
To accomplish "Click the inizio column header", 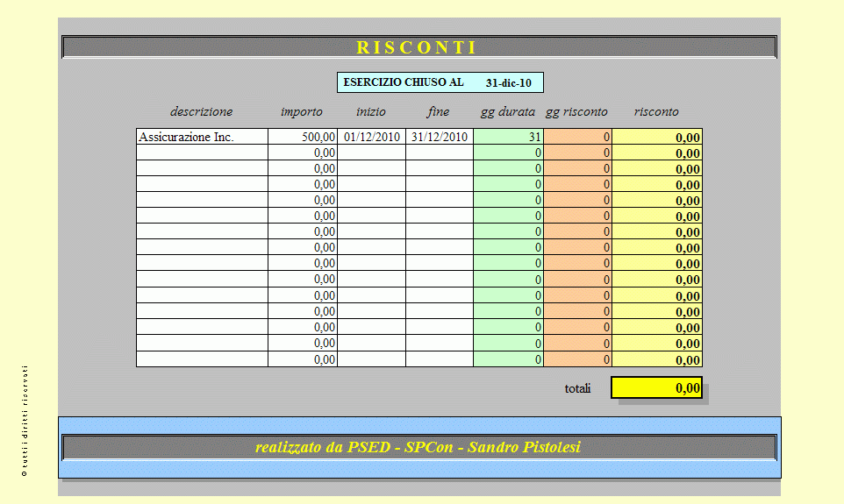I will 371,112.
